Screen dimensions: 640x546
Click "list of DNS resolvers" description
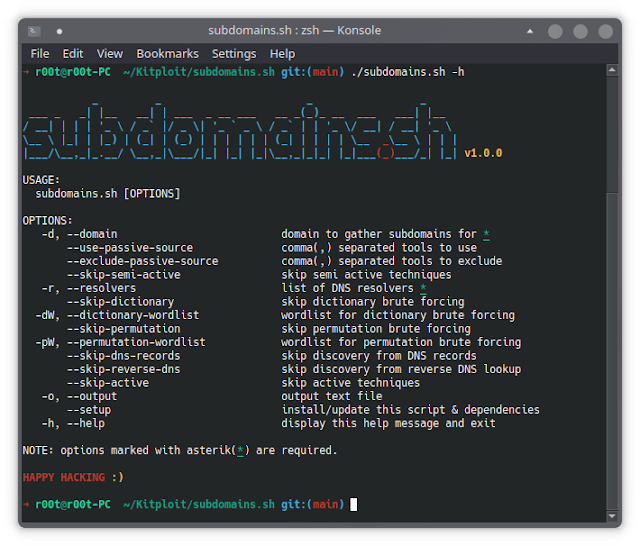coord(347,288)
